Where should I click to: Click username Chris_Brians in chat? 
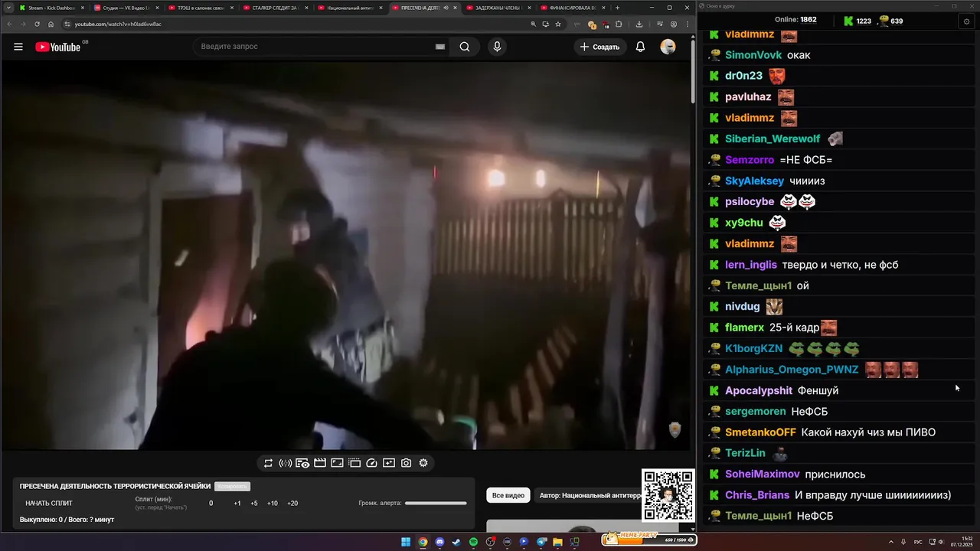(x=757, y=495)
